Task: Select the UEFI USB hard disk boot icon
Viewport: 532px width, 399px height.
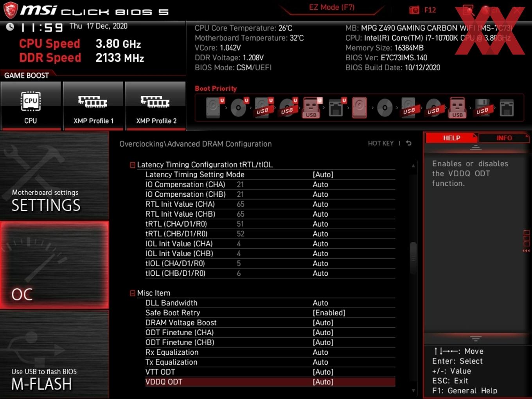Action: point(263,108)
